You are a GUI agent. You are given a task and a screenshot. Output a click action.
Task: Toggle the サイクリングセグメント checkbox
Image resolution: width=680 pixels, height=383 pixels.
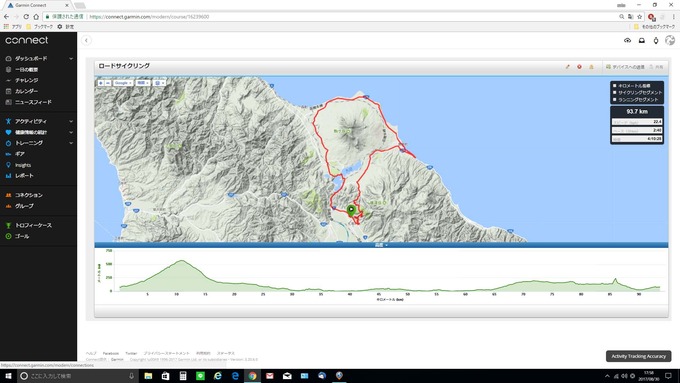tap(615, 92)
